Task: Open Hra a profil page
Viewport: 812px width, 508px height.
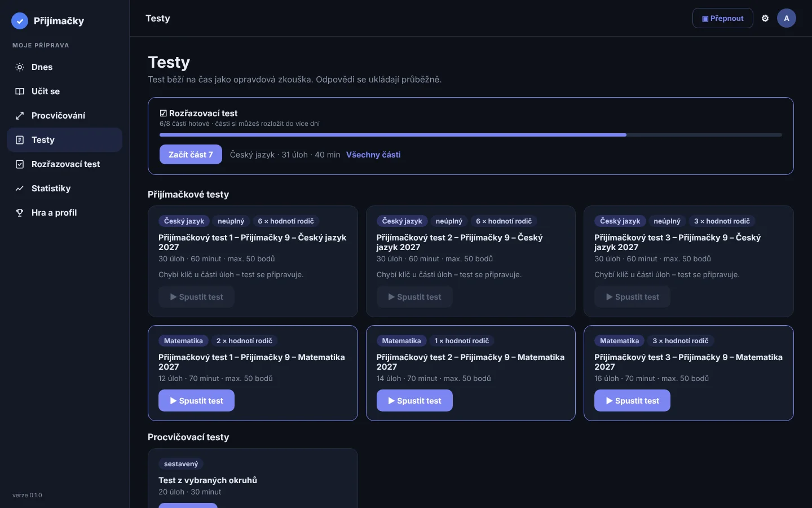Action: (64, 213)
